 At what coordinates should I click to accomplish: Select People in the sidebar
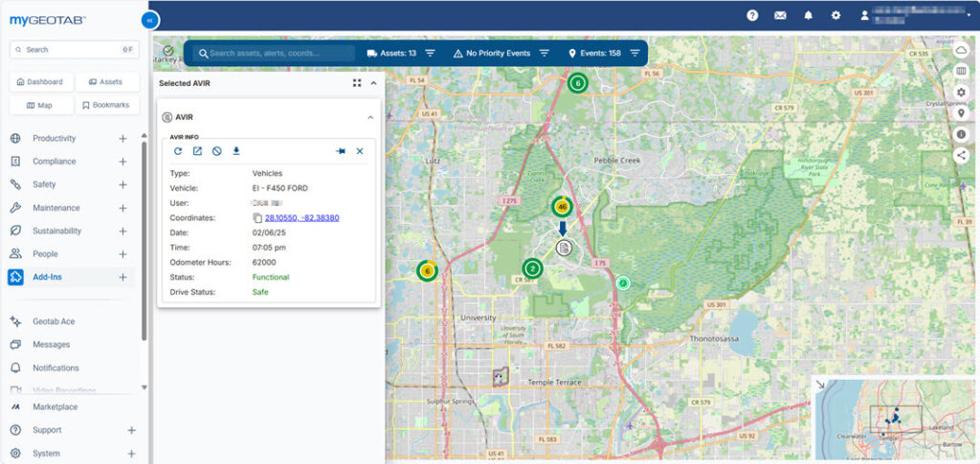[46, 254]
